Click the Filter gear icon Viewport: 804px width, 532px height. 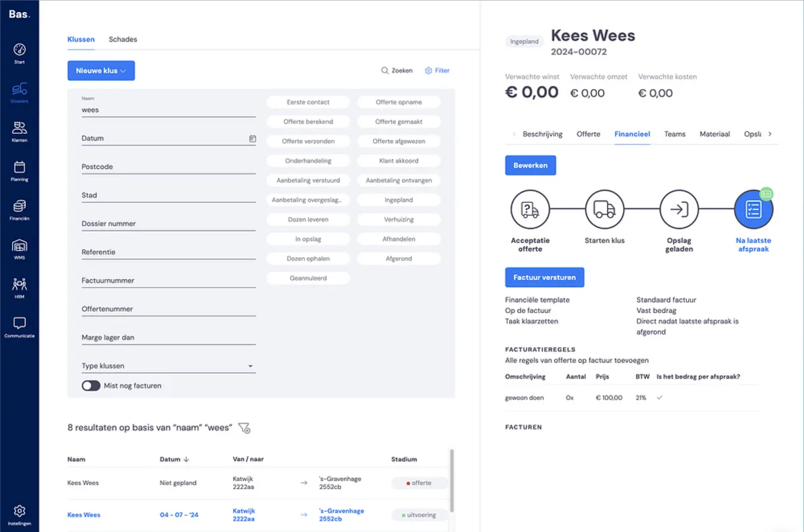429,70
